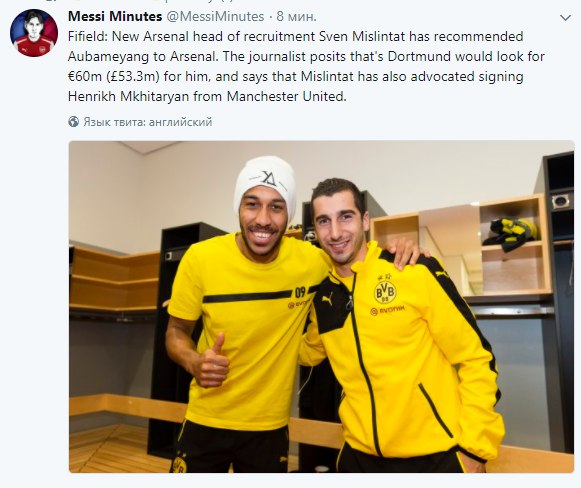Screen dimensions: 581x488
Task: Expand the tweet options chevron menu
Action: click(565, 17)
